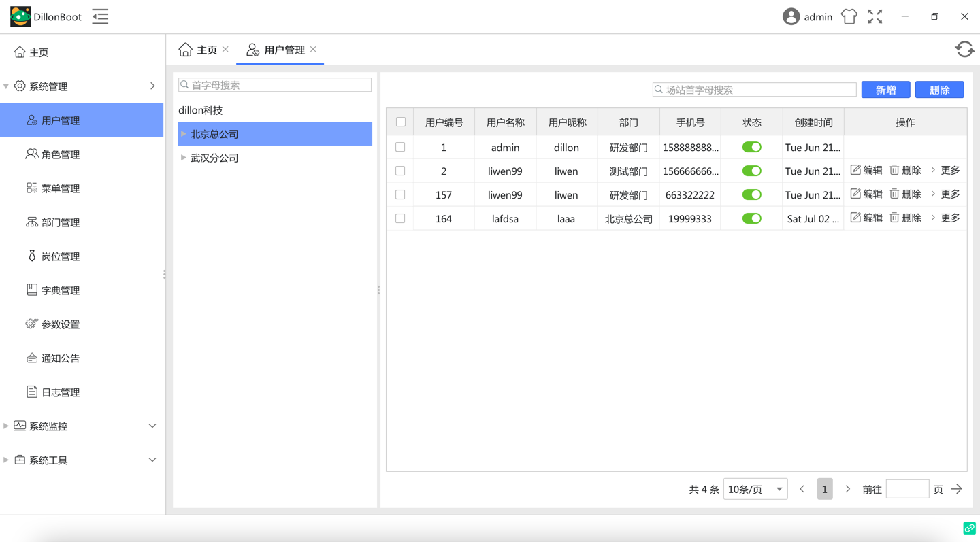
Task: Close the 用户管理 tab
Action: click(313, 49)
